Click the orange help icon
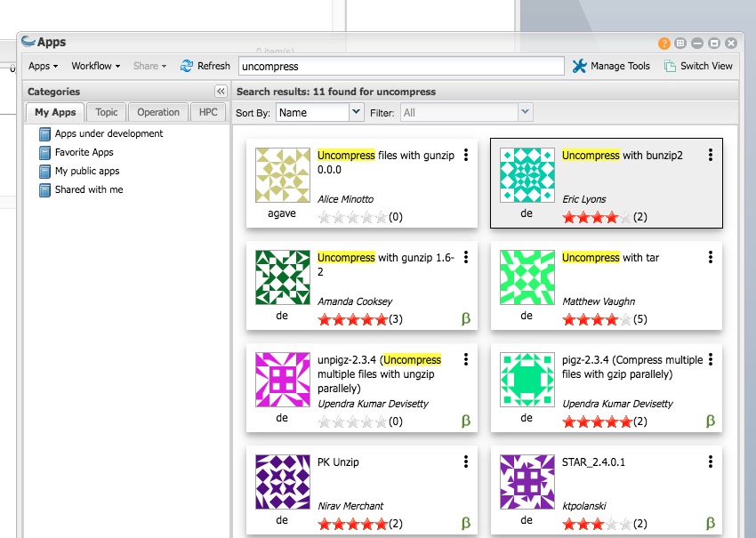This screenshot has width=756, height=538. tap(664, 44)
